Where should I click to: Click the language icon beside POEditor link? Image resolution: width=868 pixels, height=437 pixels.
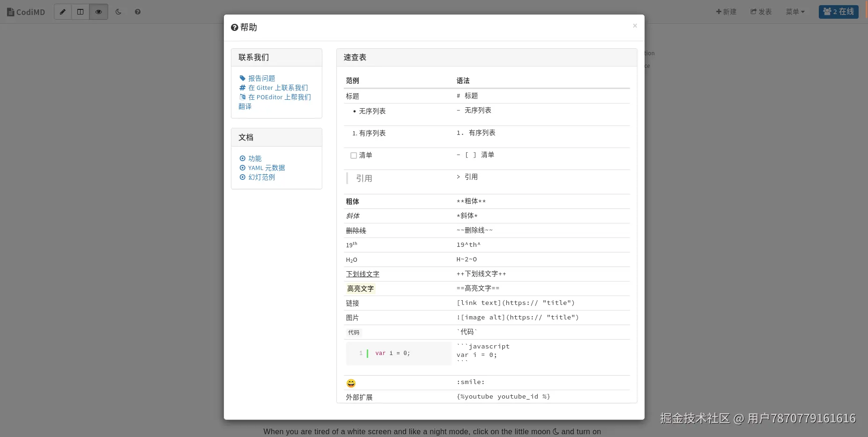tap(242, 97)
